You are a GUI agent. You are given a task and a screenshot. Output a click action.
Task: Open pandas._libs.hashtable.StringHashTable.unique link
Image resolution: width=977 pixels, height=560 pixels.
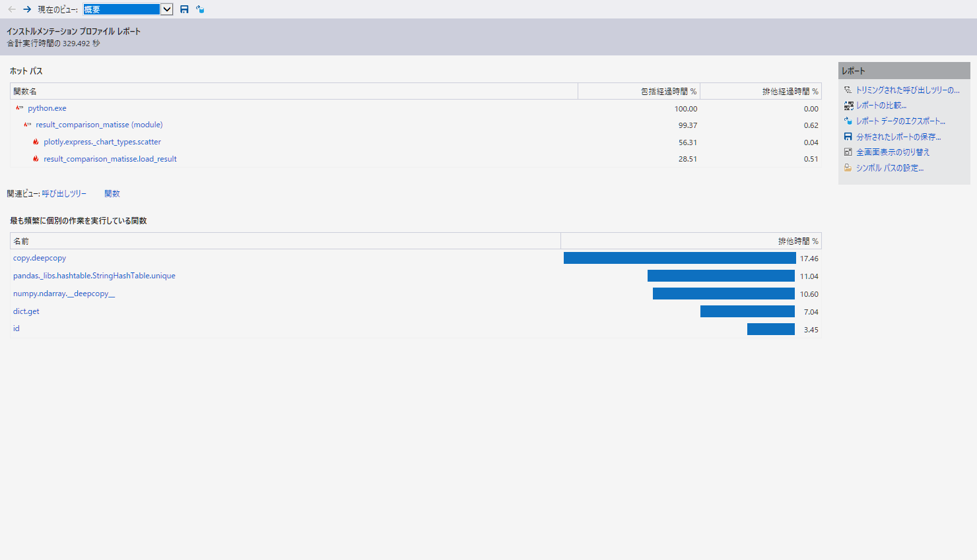tap(94, 276)
